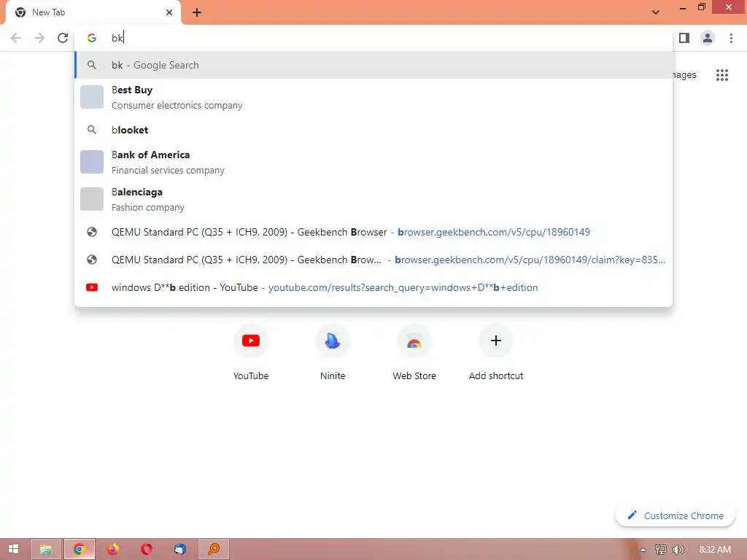The height and width of the screenshot is (560, 747).
Task: Open the Geekbench v5/cpu/18960149 history result
Action: tap(373, 233)
